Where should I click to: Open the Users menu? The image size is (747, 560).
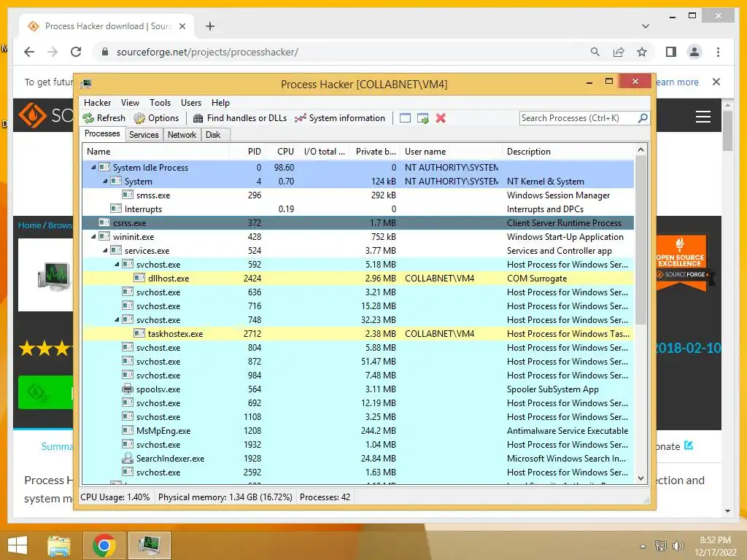[x=191, y=103]
